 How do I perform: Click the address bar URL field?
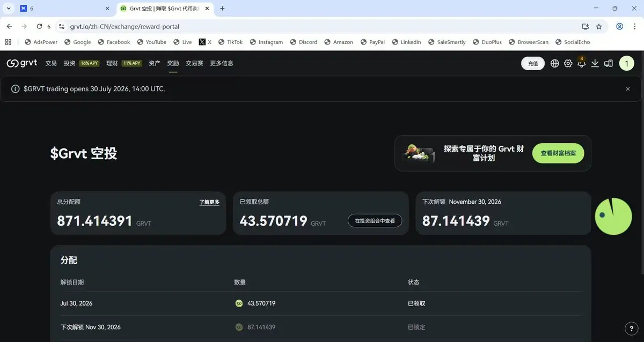pyautogui.click(x=322, y=26)
